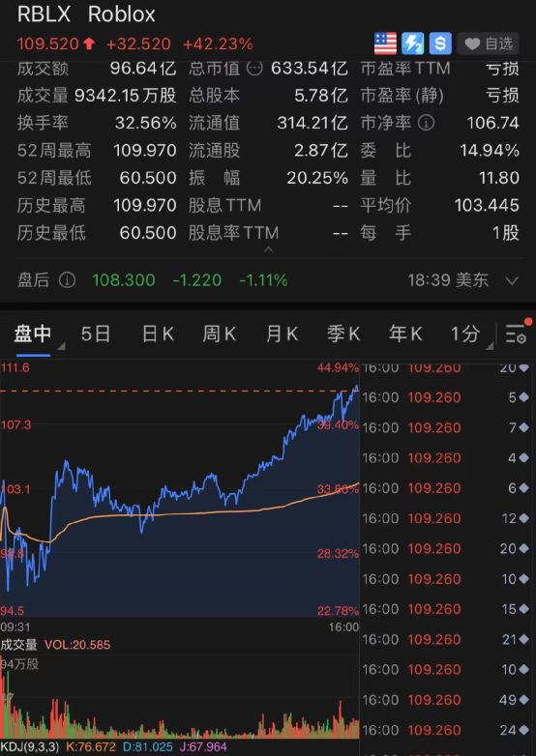The height and width of the screenshot is (756, 536).
Task: Tap the 成交量 VOL:20.585 indicator label
Action: [x=55, y=645]
